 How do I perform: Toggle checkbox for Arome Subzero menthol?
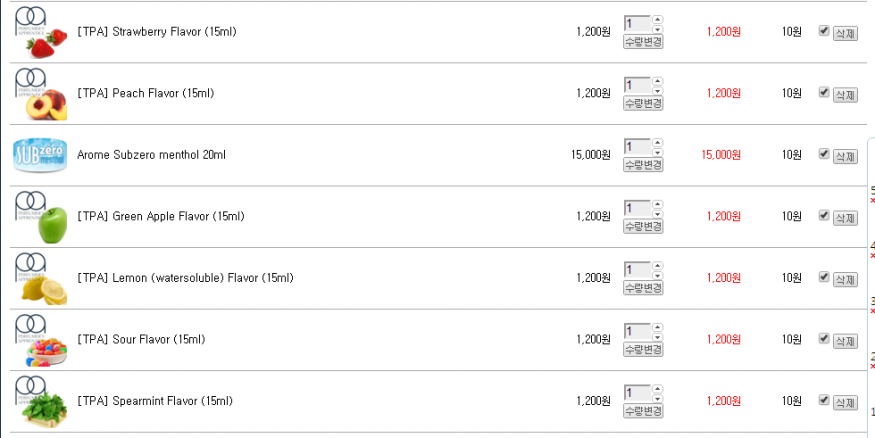coord(823,154)
